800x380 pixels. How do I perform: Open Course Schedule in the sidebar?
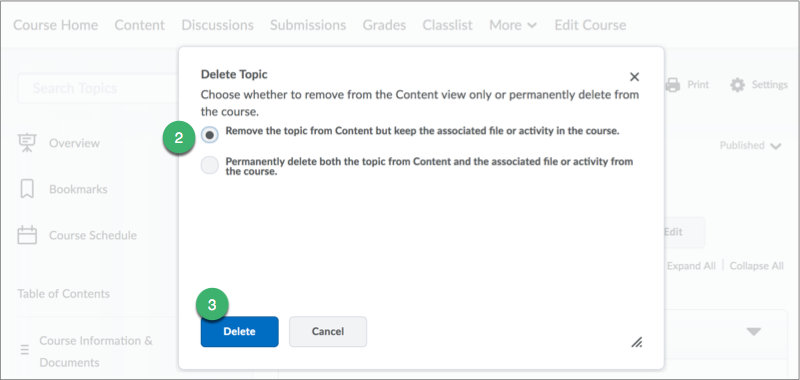point(93,235)
